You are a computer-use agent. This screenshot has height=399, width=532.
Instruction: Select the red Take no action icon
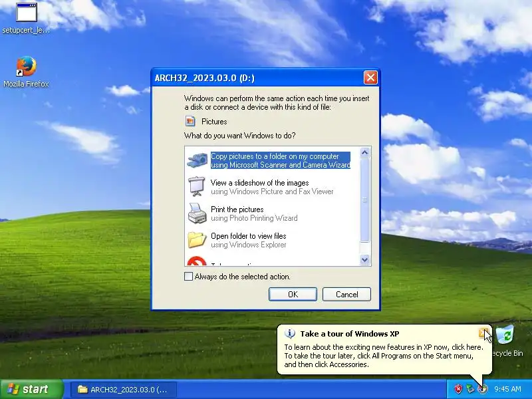point(197,261)
